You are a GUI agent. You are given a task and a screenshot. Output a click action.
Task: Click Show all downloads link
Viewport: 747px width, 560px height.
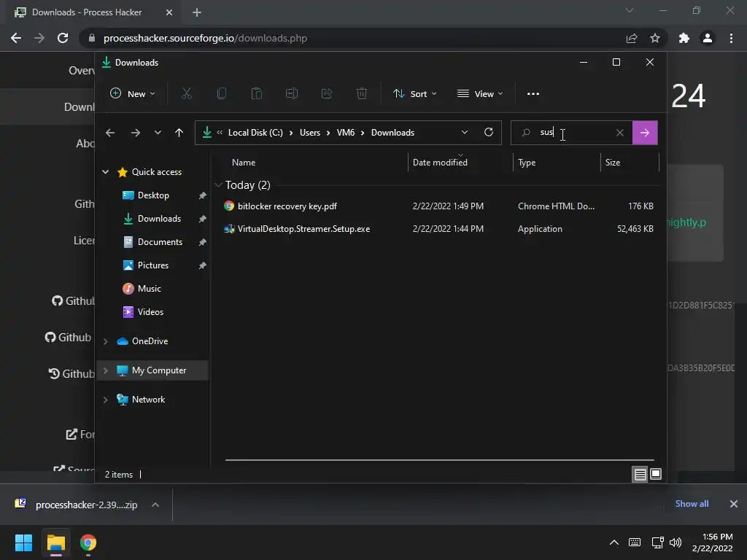tap(692, 504)
